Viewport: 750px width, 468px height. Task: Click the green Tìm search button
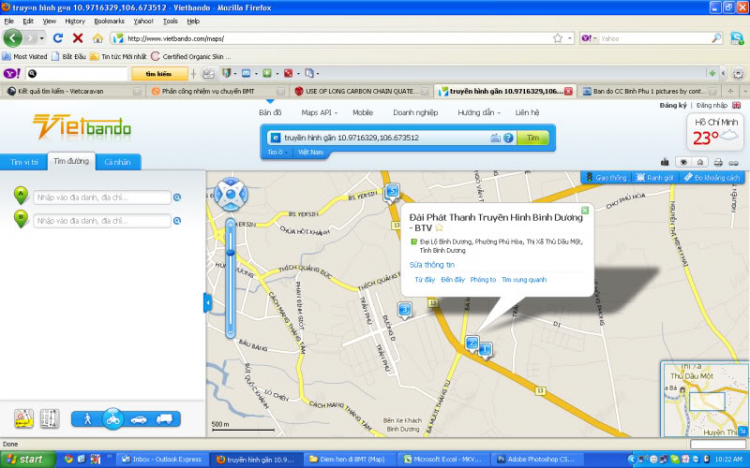point(533,138)
